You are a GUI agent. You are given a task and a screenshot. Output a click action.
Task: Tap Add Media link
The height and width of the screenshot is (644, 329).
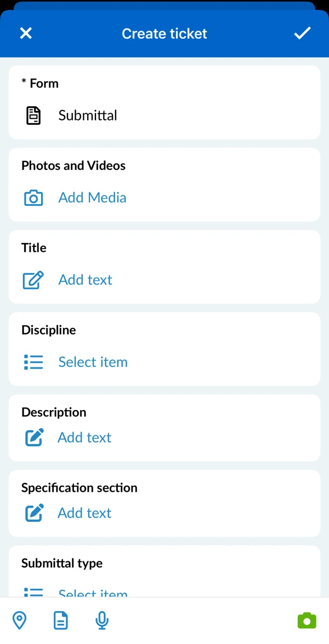tap(92, 198)
